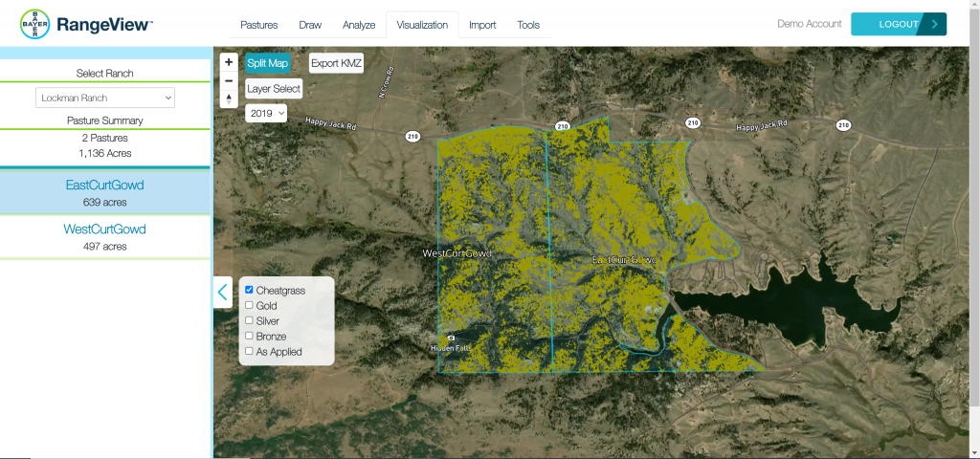Image resolution: width=980 pixels, height=459 pixels.
Task: Click the '1,136 Acres' summary text
Action: tap(105, 153)
